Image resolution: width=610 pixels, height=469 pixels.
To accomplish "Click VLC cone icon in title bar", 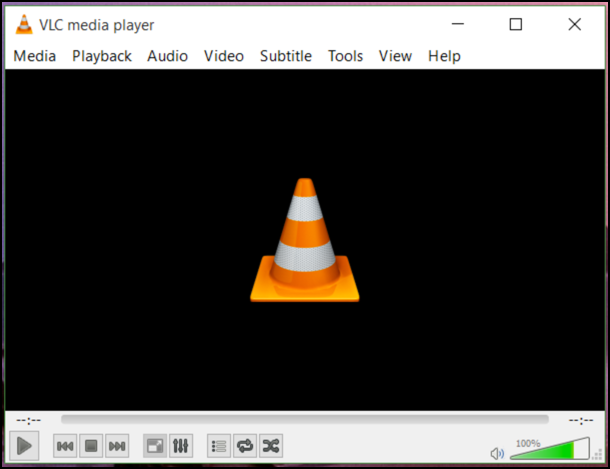I will pos(24,24).
